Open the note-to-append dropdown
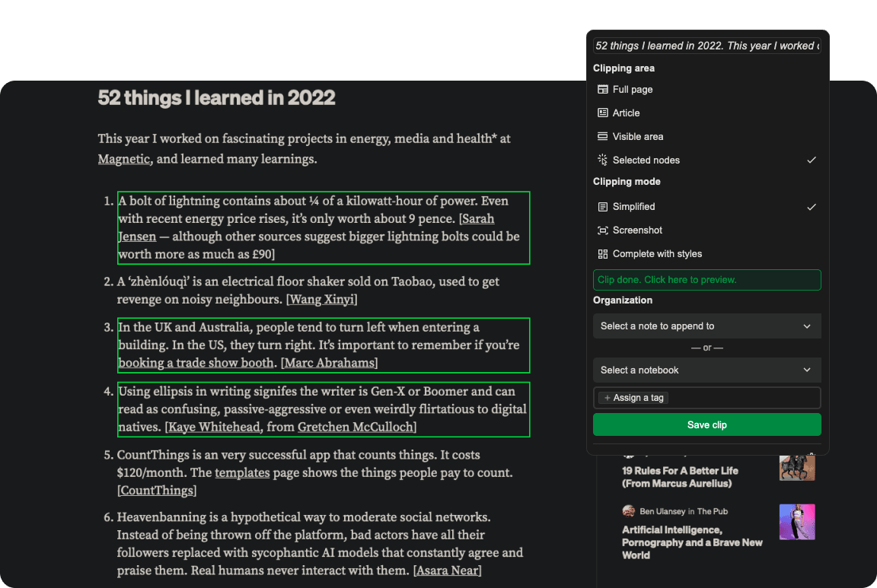The height and width of the screenshot is (588, 877). pyautogui.click(x=706, y=326)
